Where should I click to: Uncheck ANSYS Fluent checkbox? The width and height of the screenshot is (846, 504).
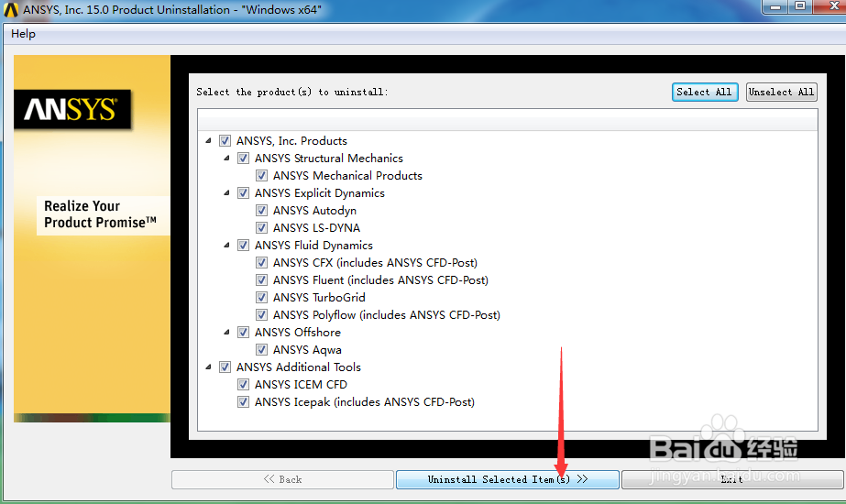(261, 280)
